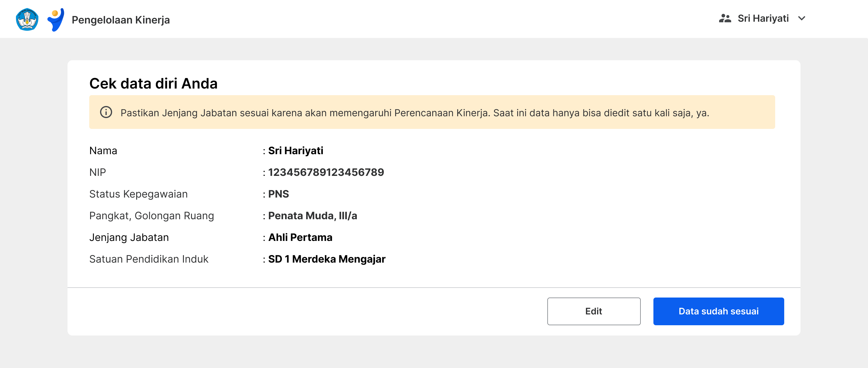Click the Satuan Pendidikan Induk label
The image size is (868, 368).
tap(149, 259)
